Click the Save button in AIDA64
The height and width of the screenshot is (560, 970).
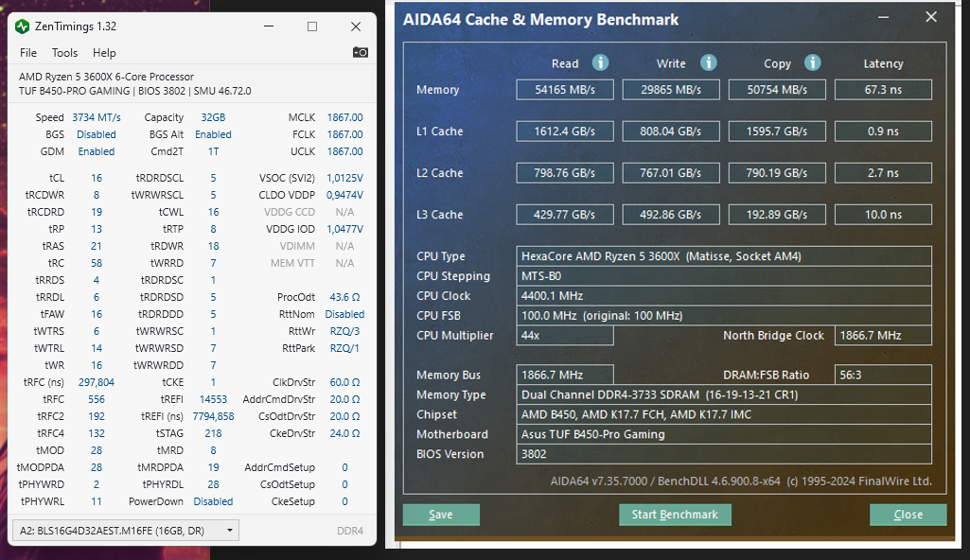point(441,515)
